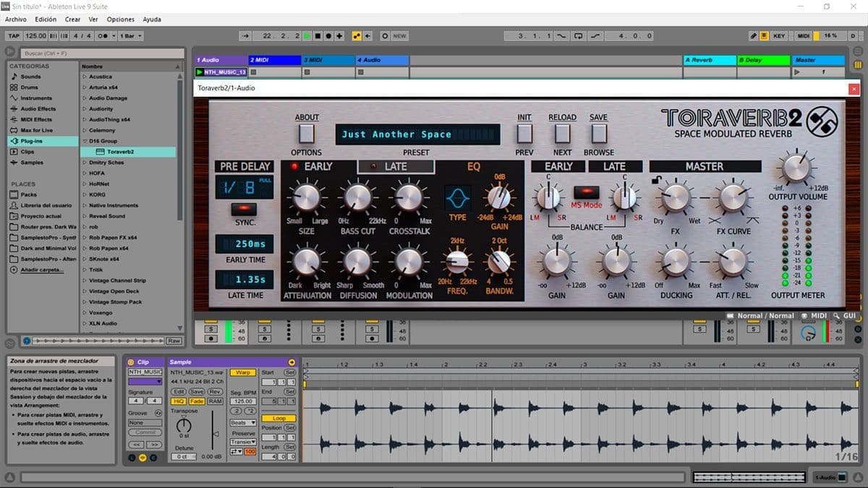Select the LATE reverb tab
Viewport: 868px width, 488px height.
coord(396,166)
